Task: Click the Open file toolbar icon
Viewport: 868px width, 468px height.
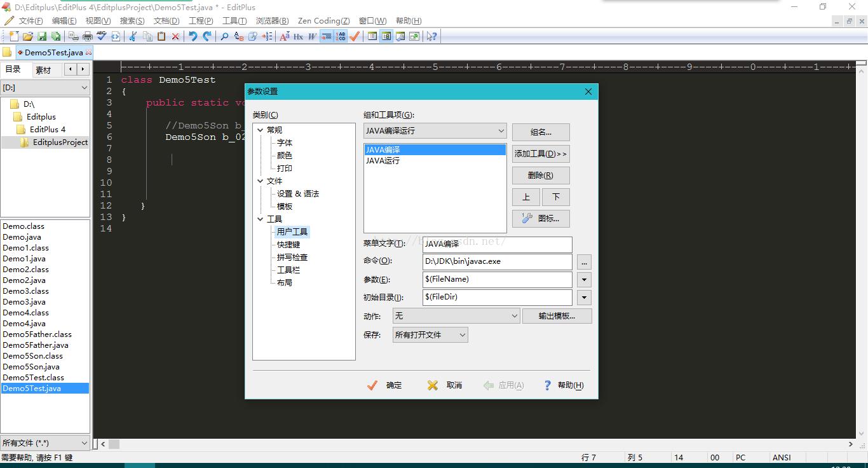Action: (28, 36)
